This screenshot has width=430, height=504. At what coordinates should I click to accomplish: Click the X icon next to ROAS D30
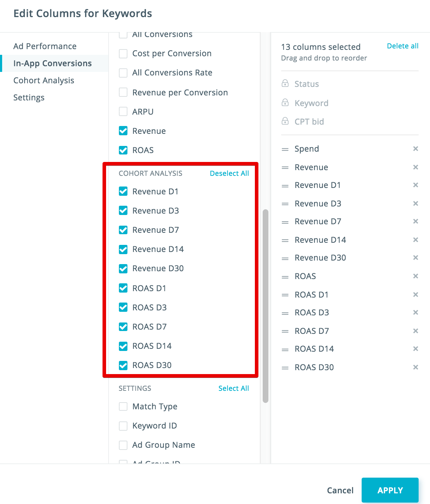coord(415,367)
